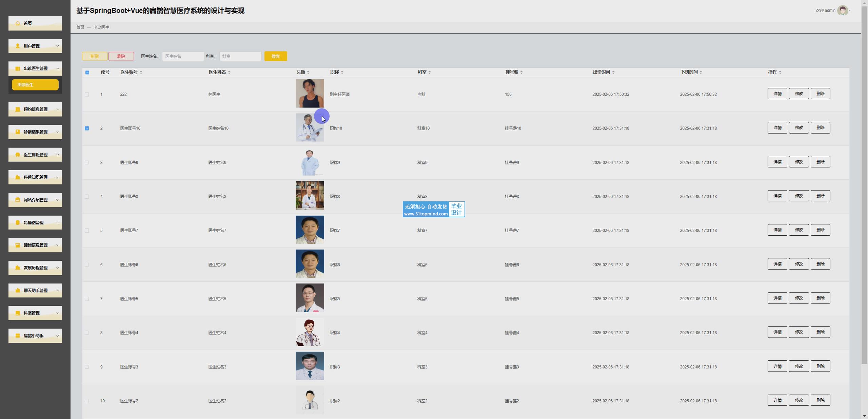
Task: Click sort arrows next to 挂号费 header
Action: coord(521,72)
